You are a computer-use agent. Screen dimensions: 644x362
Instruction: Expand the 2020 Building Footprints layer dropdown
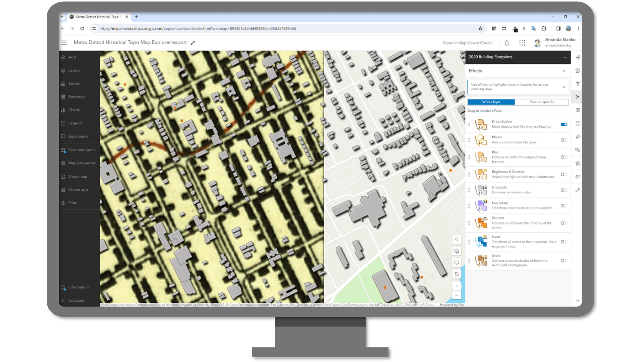point(565,57)
